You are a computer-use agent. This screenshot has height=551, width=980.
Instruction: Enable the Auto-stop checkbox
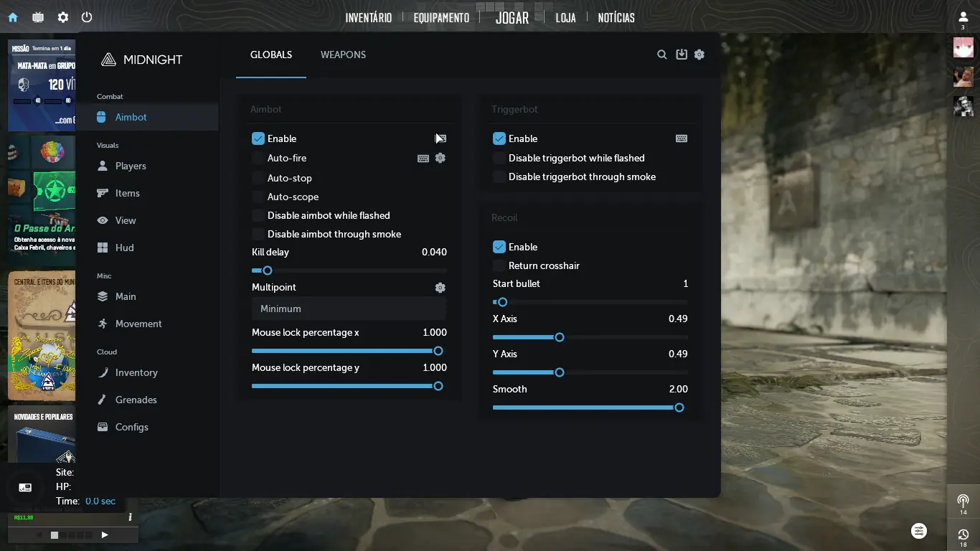coord(258,178)
